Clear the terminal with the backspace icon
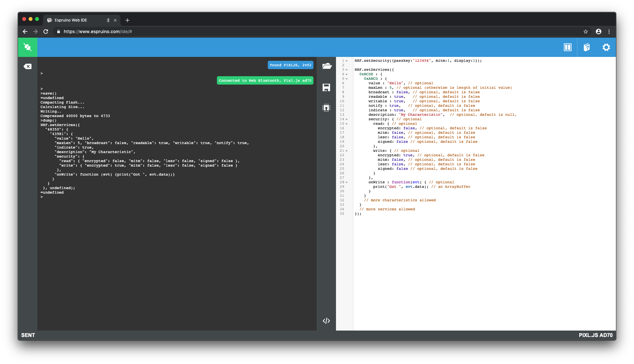This screenshot has height=364, width=634. click(x=28, y=67)
